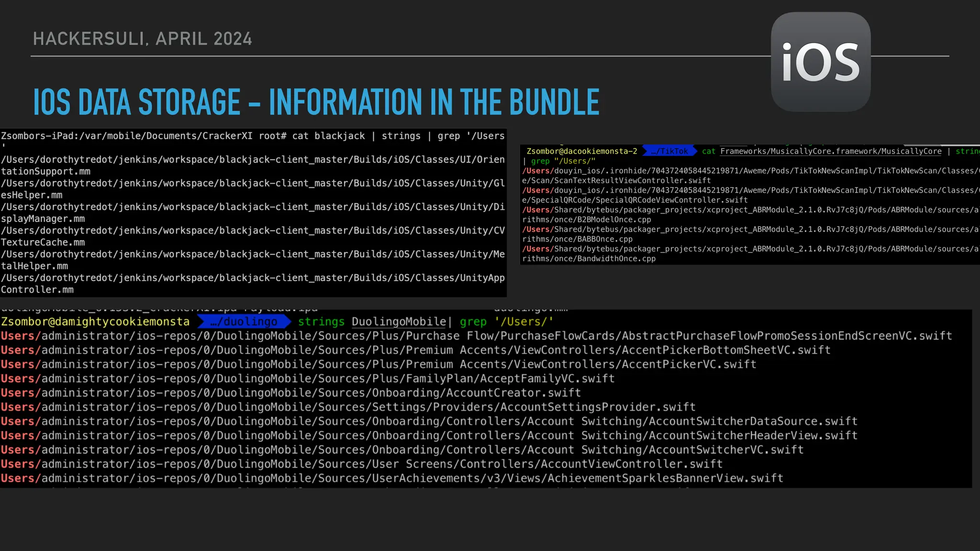
Task: Click the blue duolingo directory prompt segment
Action: [244, 322]
